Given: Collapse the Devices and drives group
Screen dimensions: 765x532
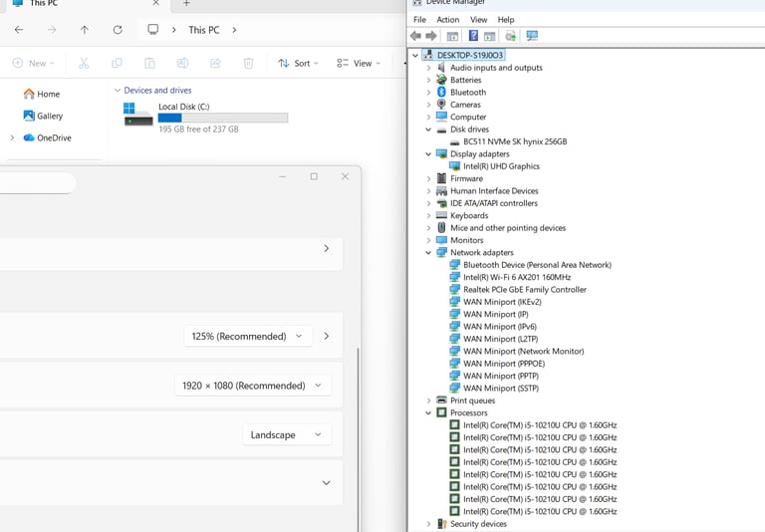Looking at the screenshot, I should point(118,91).
